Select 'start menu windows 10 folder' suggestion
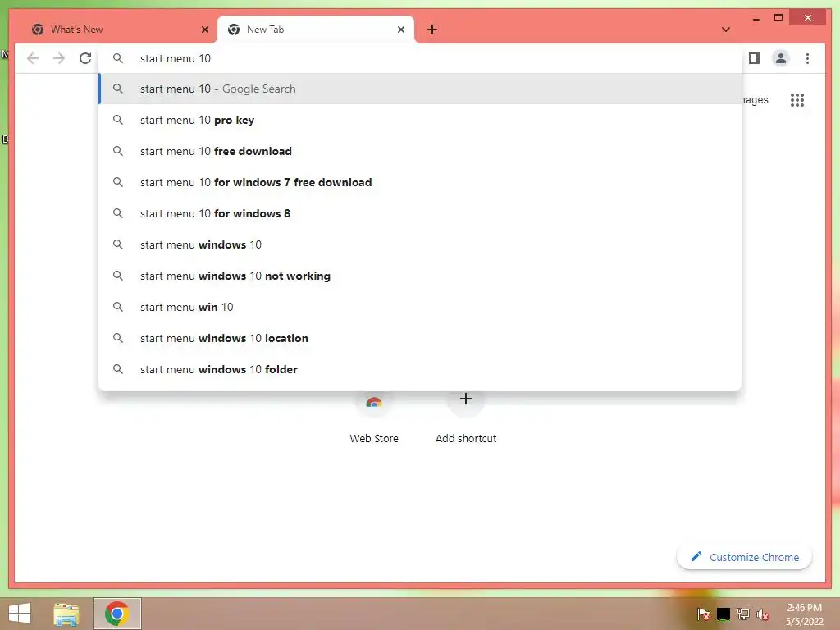This screenshot has height=630, width=840. [x=421, y=369]
